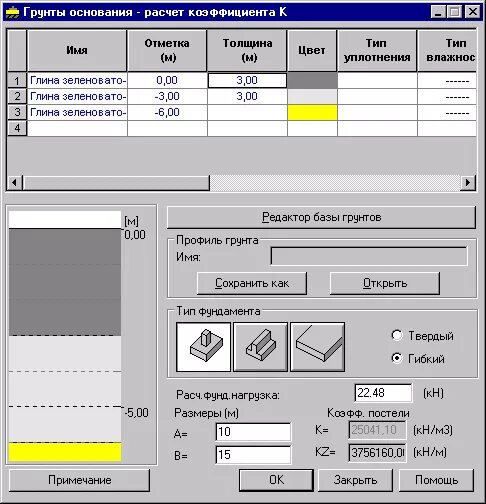The height and width of the screenshot is (504, 486).
Task: Select row header 1 in the table
Action: 17,80
